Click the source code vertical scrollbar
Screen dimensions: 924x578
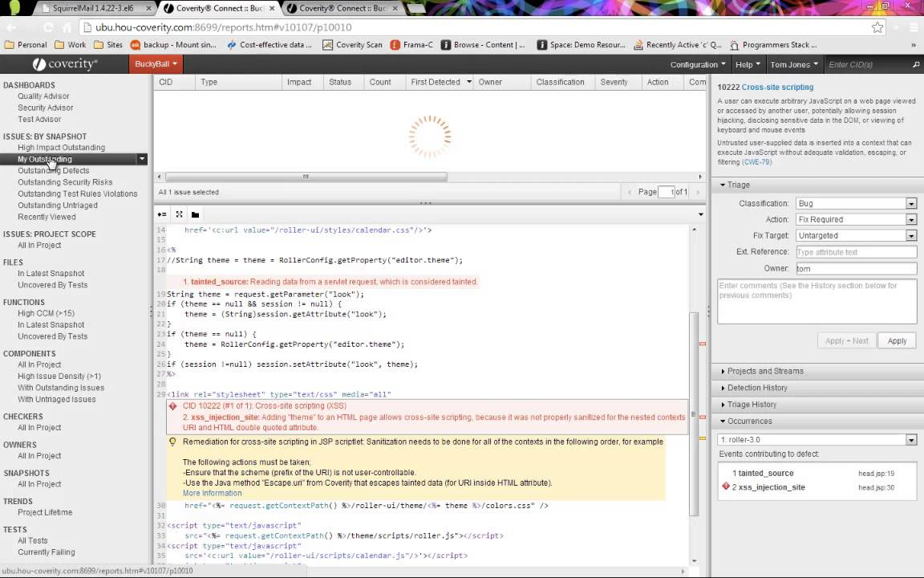click(694, 413)
